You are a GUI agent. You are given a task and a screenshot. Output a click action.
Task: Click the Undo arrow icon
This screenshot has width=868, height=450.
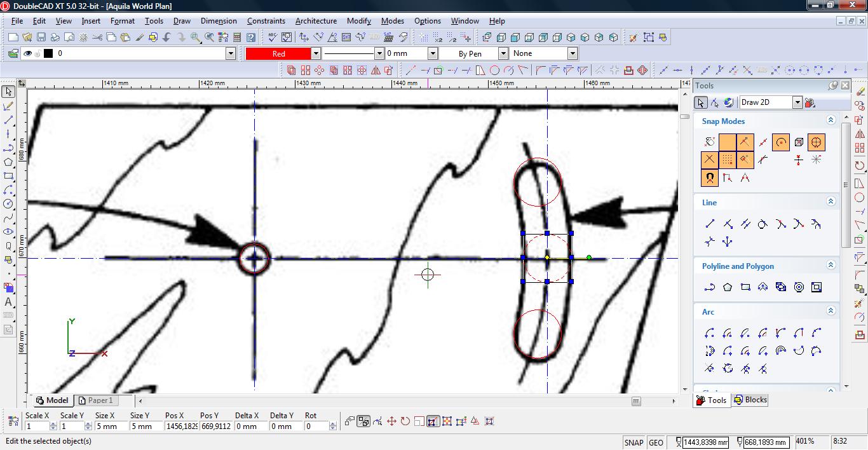click(167, 37)
